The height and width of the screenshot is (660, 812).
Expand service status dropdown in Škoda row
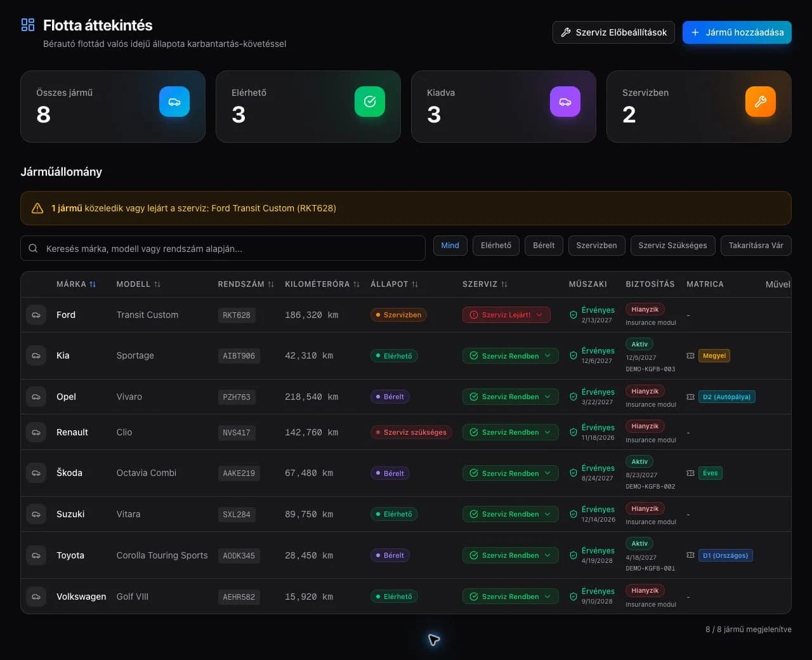pos(511,473)
